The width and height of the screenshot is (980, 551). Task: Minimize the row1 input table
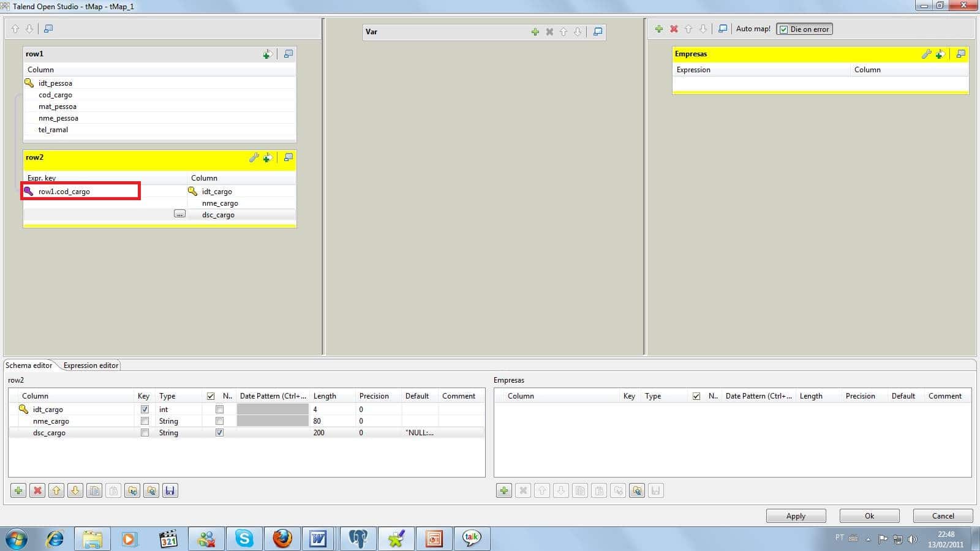[x=288, y=54]
